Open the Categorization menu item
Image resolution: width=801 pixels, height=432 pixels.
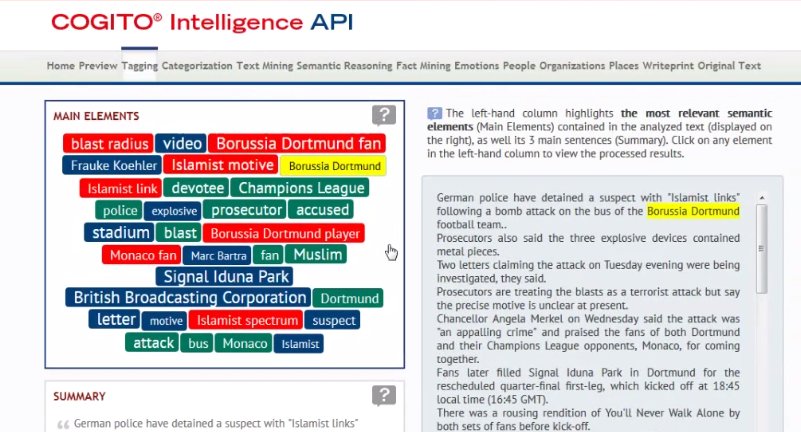point(197,66)
